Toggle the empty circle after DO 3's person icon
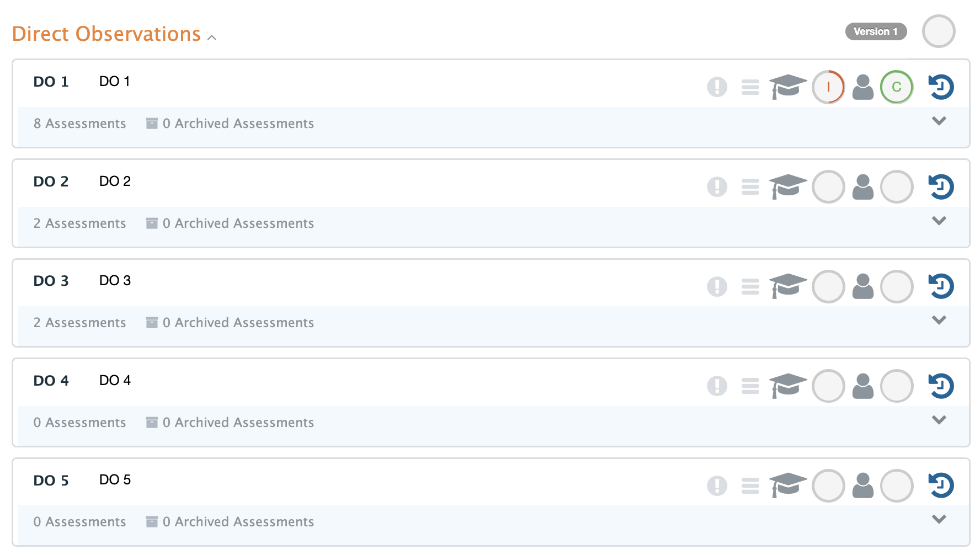980x555 pixels. (897, 286)
